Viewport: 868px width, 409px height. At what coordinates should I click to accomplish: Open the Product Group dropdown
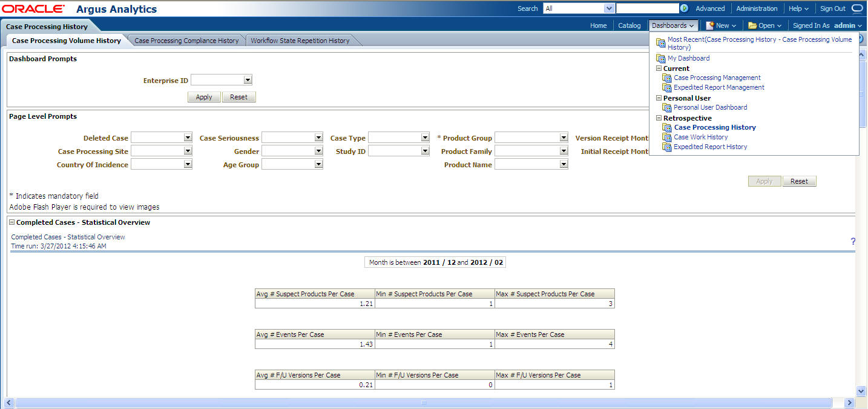pyautogui.click(x=564, y=138)
